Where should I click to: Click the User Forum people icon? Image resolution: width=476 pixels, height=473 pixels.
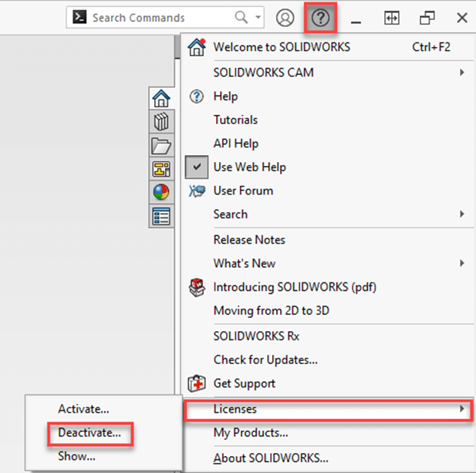tap(197, 191)
